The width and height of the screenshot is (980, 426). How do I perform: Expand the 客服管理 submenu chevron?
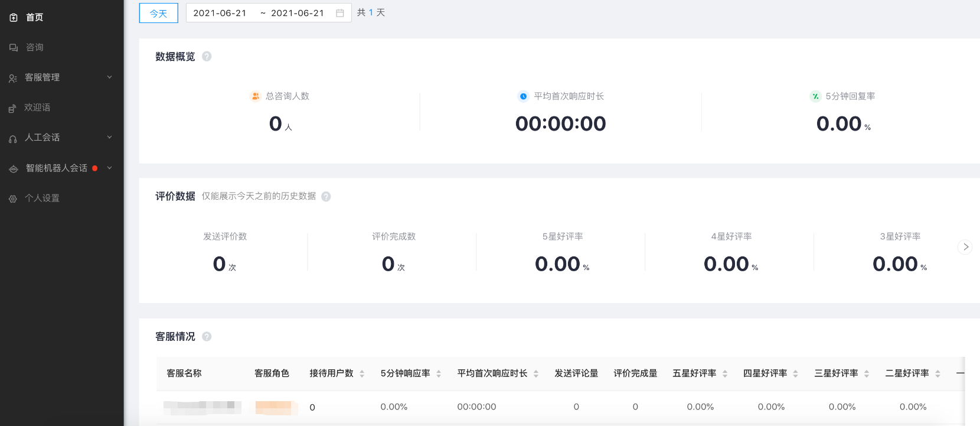109,77
